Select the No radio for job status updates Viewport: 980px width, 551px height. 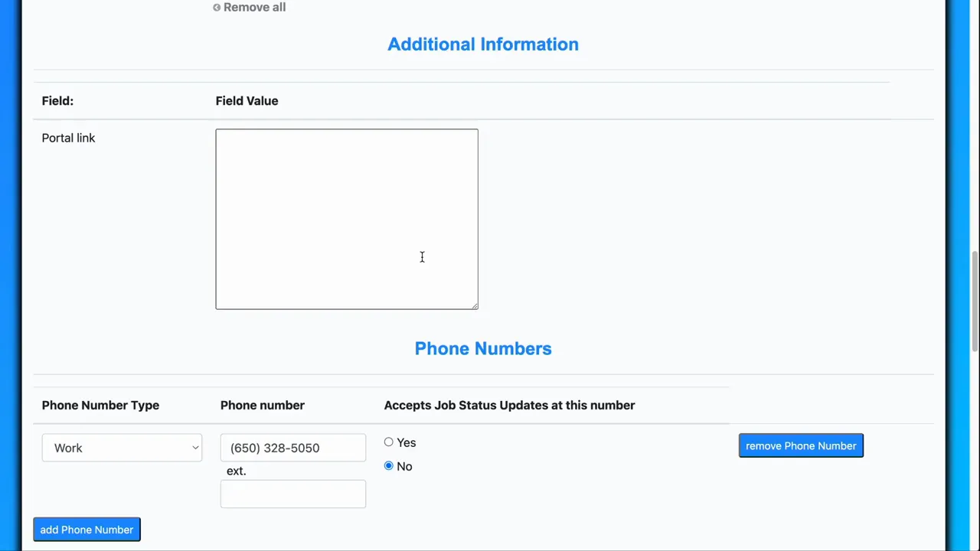coord(389,465)
